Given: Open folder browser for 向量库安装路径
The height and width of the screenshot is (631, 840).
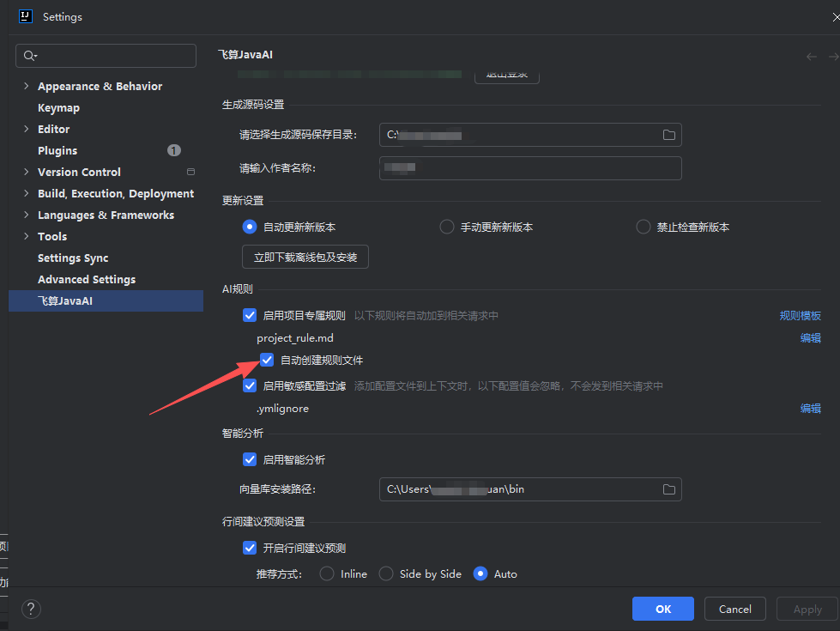Looking at the screenshot, I should [668, 489].
